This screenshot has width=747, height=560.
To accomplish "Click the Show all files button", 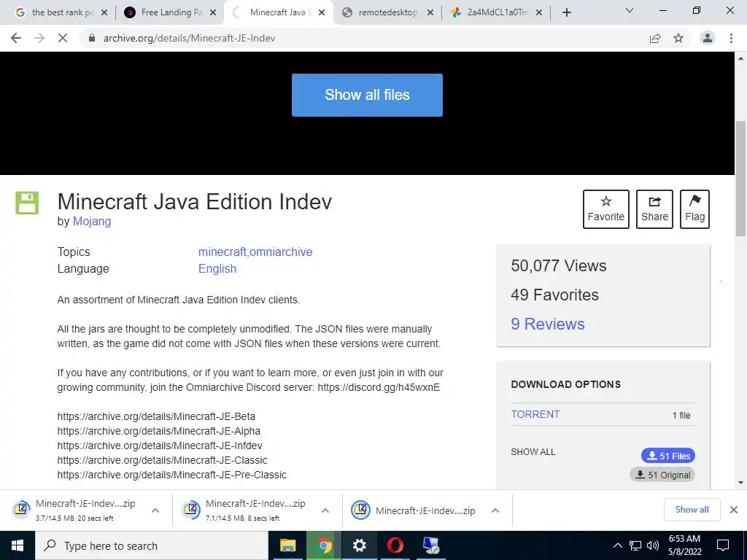I will coord(367,95).
